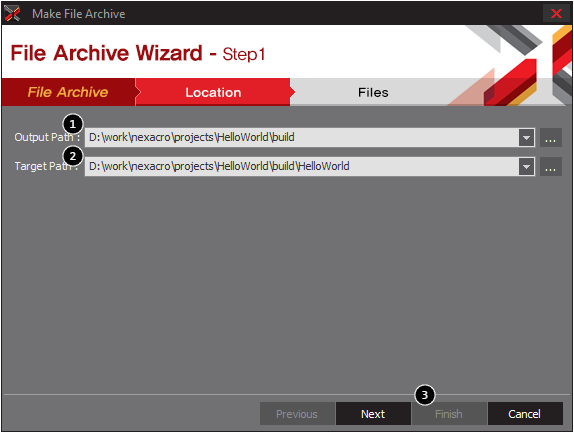Close the Make File Archive dialog
The width and height of the screenshot is (574, 433).
tap(556, 14)
